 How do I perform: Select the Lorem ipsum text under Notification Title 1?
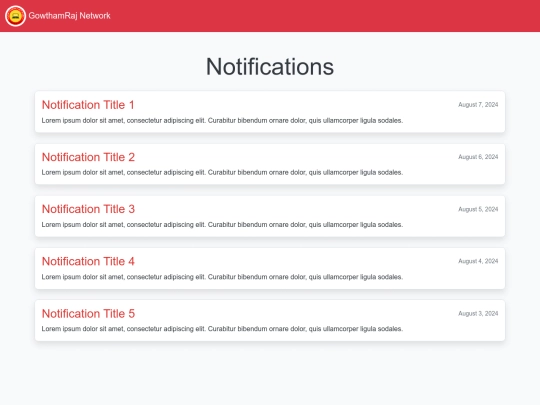click(222, 121)
